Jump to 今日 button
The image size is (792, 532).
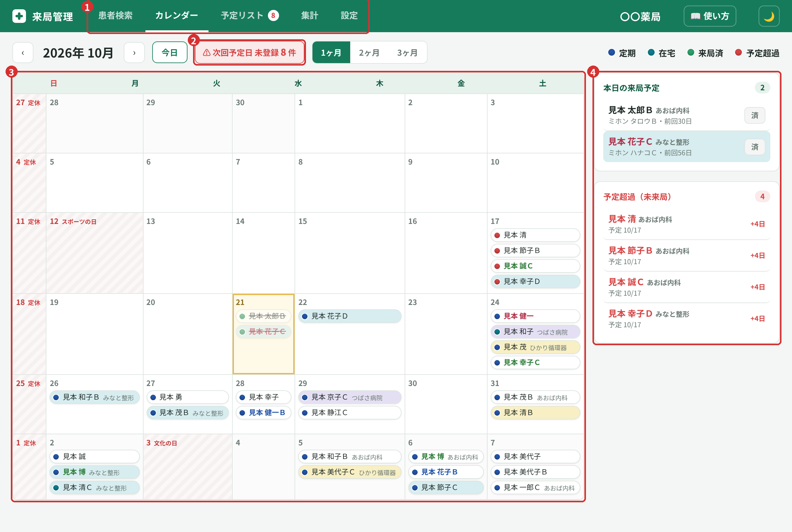[x=170, y=53]
